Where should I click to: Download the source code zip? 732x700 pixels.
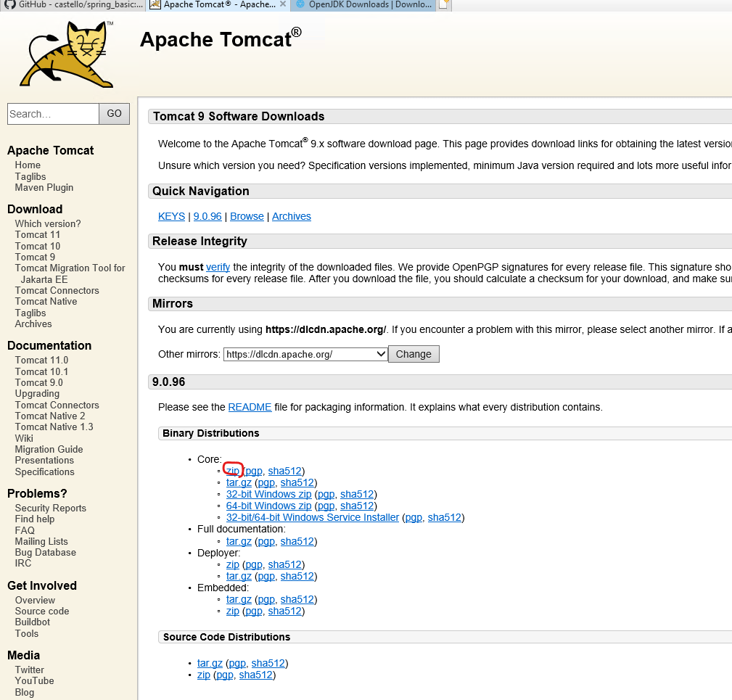coord(204,675)
